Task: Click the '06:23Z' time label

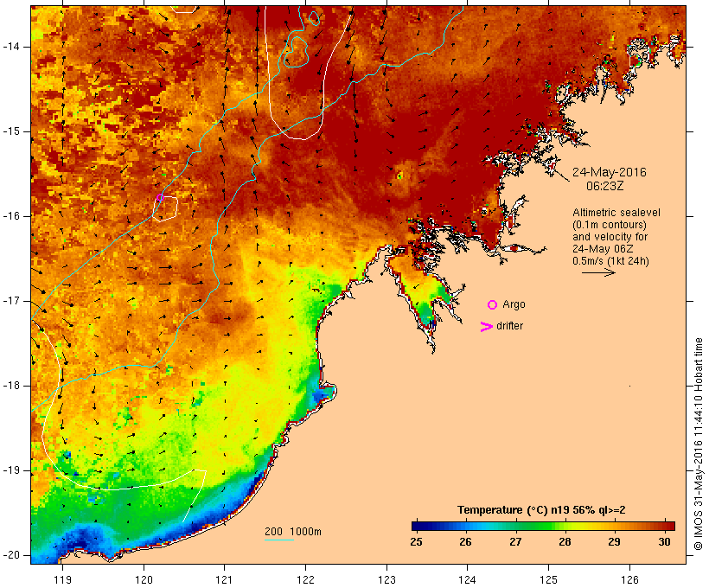Action: (x=605, y=186)
